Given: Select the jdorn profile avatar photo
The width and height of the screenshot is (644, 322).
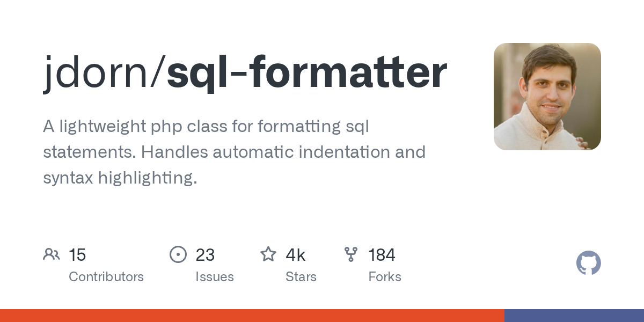Looking at the screenshot, I should coord(547,97).
